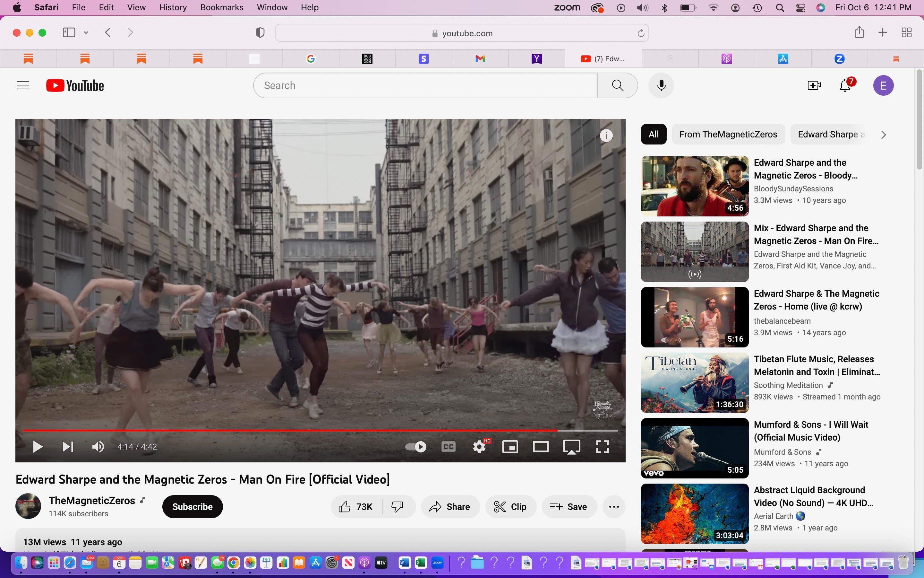Reload the page

(x=641, y=33)
